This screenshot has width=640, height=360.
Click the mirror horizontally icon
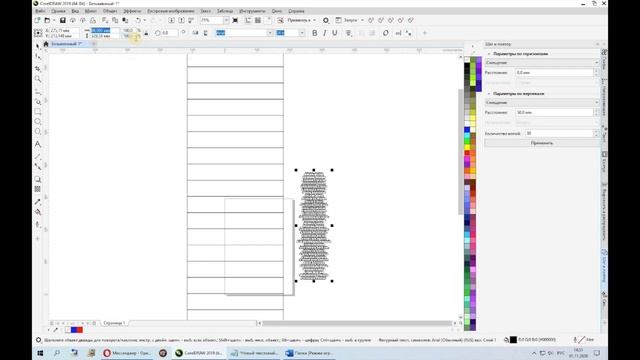click(196, 33)
